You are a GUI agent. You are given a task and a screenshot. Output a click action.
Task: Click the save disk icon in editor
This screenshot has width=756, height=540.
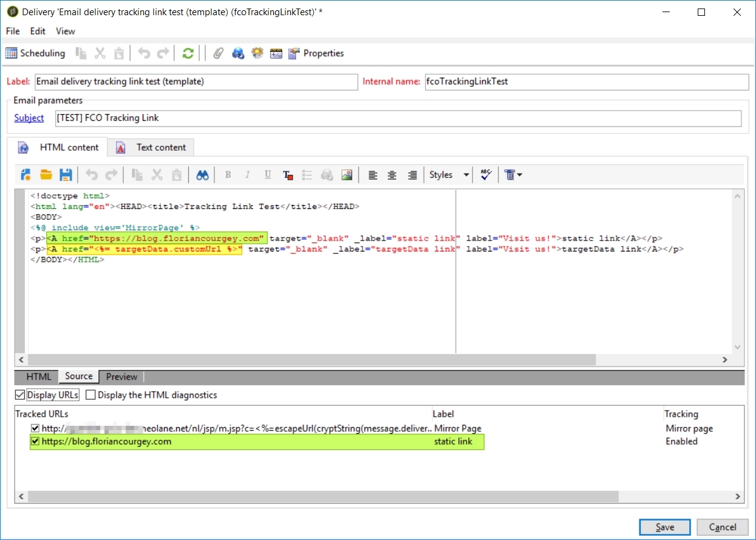66,175
